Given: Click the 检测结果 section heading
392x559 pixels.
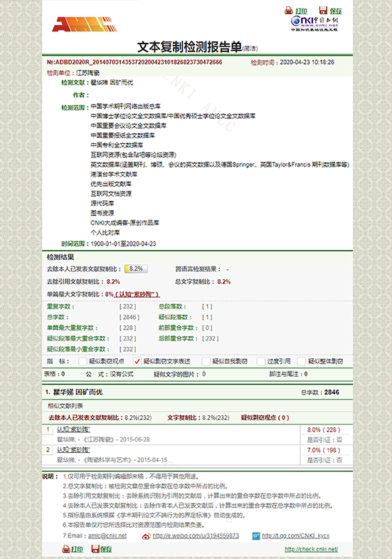Looking at the screenshot, I should (60, 257).
